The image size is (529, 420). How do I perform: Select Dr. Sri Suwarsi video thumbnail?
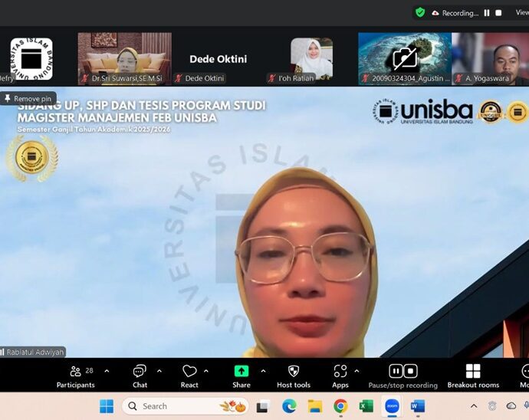tap(124, 57)
